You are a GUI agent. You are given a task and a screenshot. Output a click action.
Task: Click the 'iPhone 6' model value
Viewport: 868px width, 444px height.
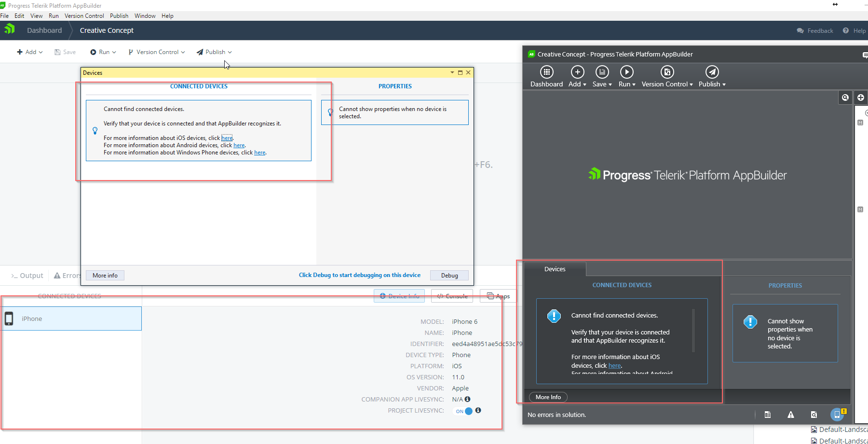[x=464, y=321]
